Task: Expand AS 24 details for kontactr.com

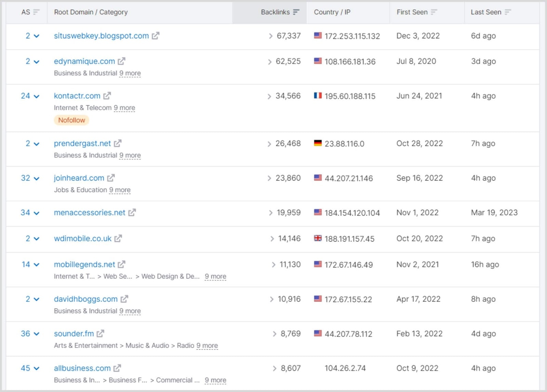Action: coord(36,96)
